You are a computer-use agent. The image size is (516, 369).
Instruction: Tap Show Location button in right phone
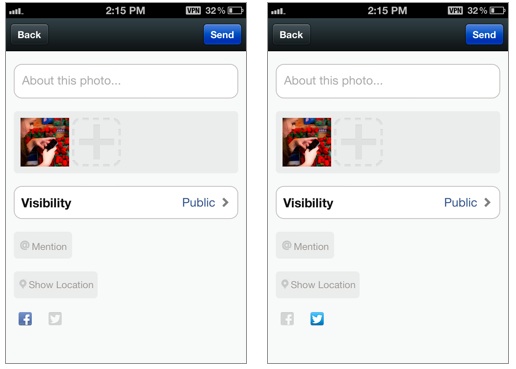pos(318,285)
